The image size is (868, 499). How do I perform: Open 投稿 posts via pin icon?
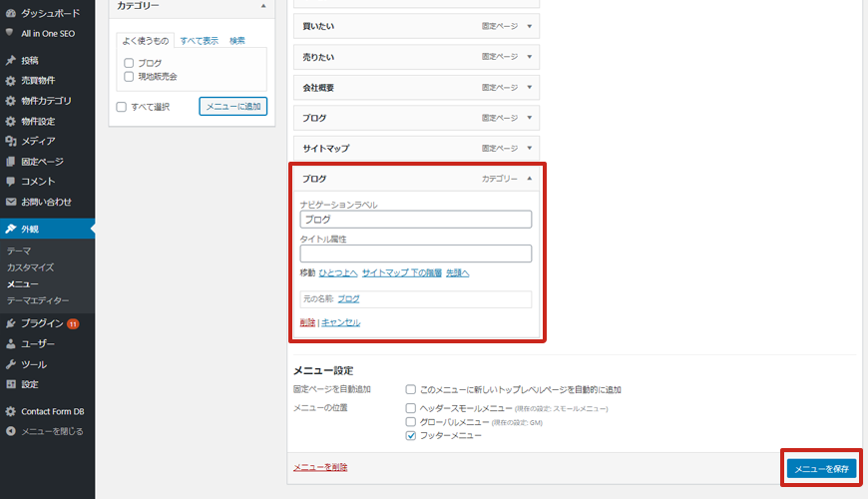tap(10, 60)
